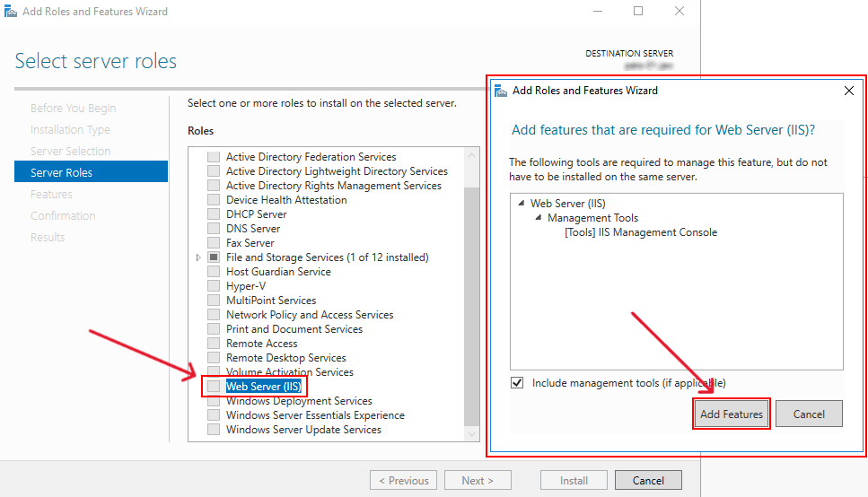Check Active Directory Federation Services role

pyautogui.click(x=214, y=157)
